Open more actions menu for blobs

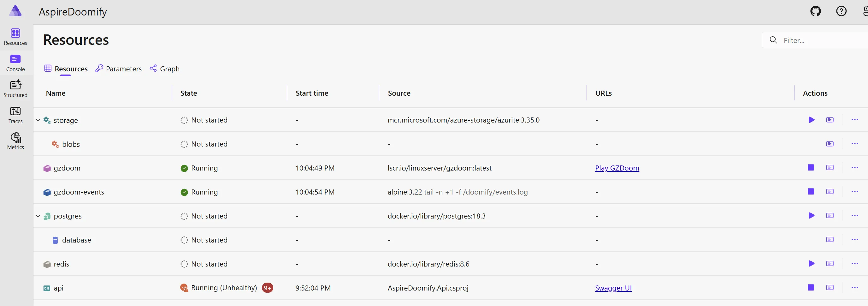pyautogui.click(x=855, y=144)
